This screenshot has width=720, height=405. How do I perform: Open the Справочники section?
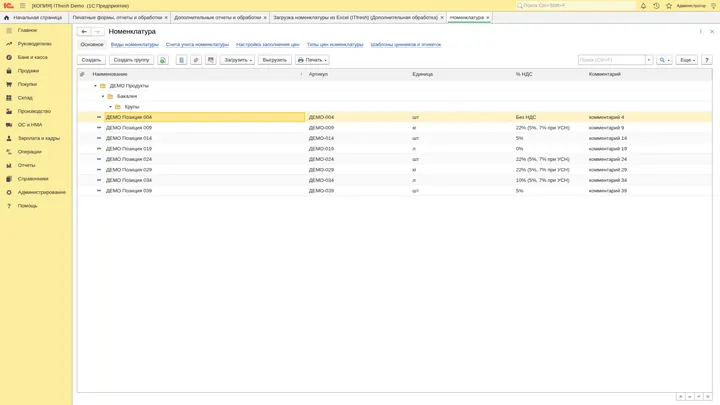coord(33,179)
